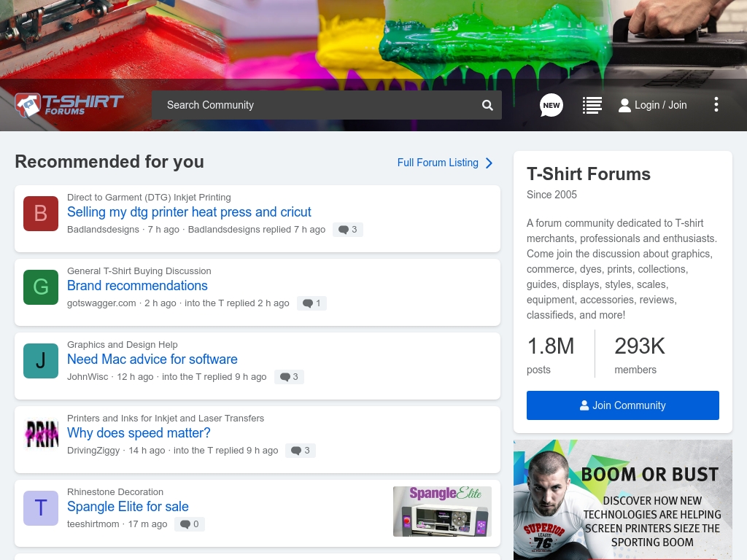This screenshot has width=747, height=560.
Task: Click the reply count on Brand recommendations
Action: [x=311, y=303]
